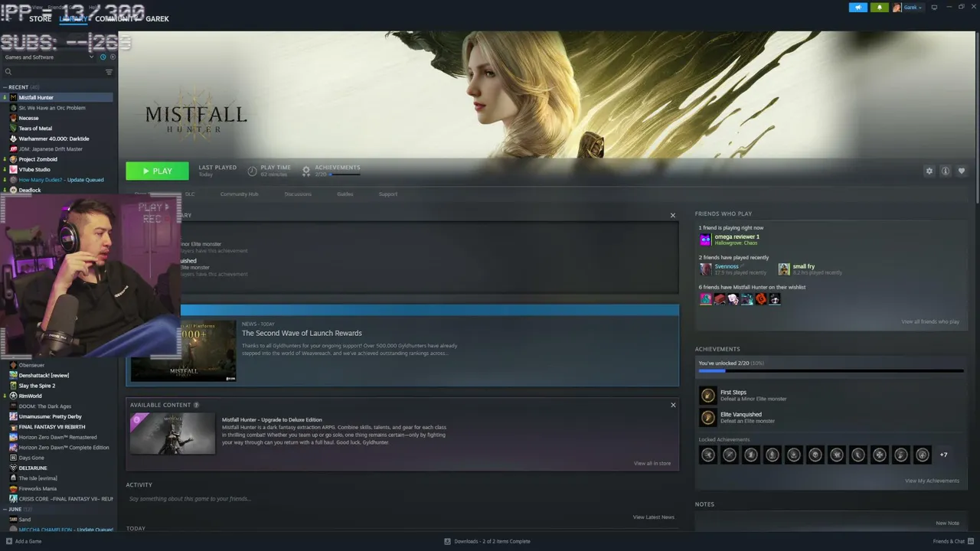Show the +7 more locked achievements
The height and width of the screenshot is (551, 980).
944,455
